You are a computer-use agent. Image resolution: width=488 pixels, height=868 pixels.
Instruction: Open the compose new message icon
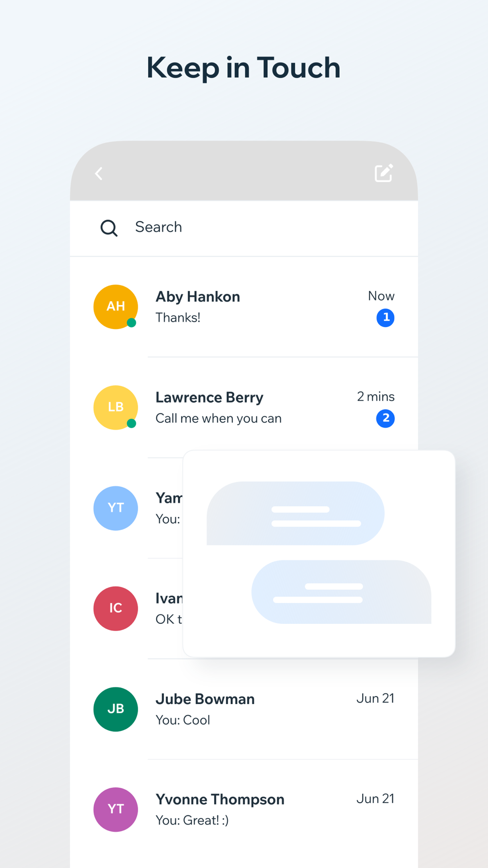(x=384, y=173)
